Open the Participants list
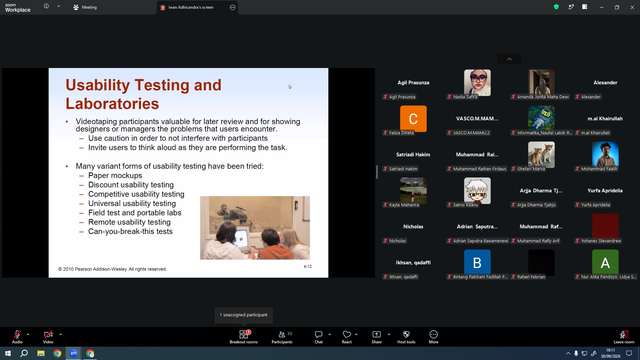640x360 pixels. [282, 337]
